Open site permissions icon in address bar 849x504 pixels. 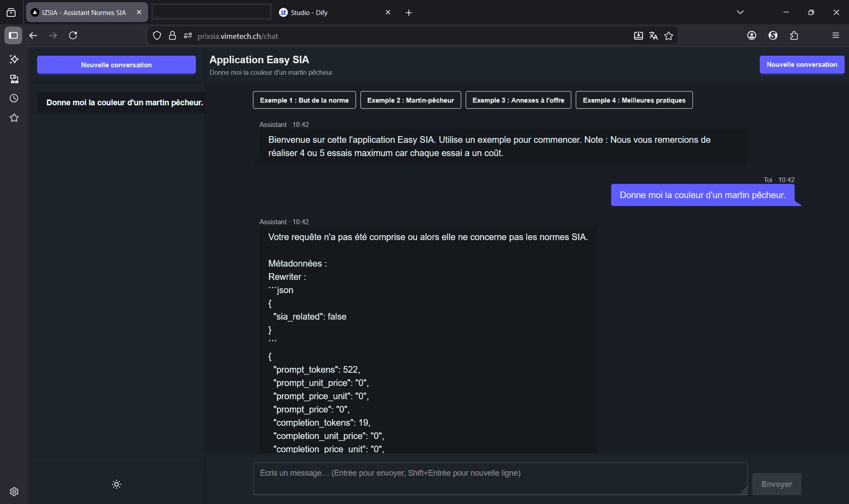click(188, 36)
